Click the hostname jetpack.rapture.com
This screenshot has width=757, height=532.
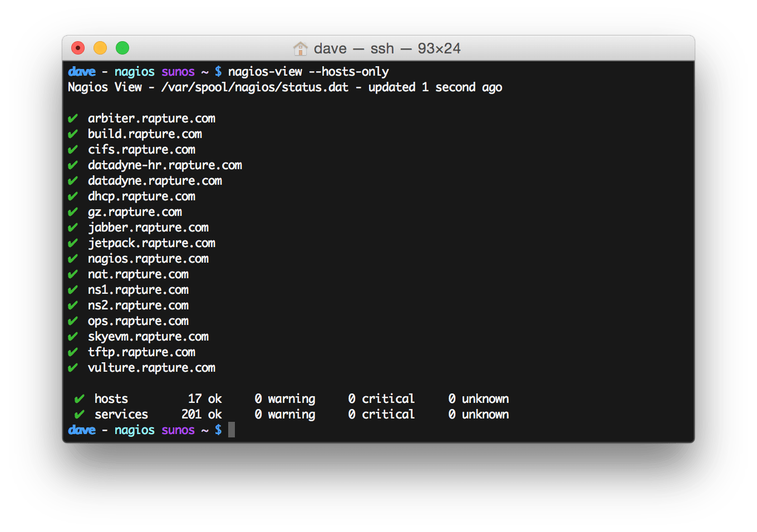pos(151,243)
